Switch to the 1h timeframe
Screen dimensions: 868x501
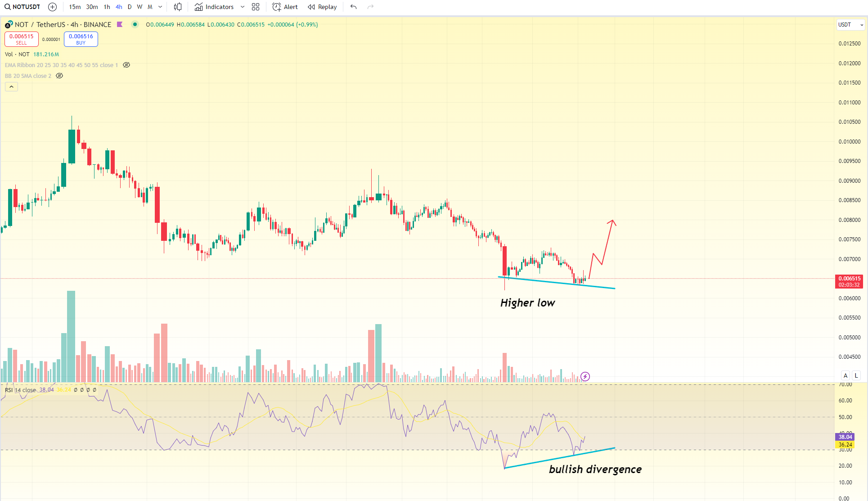[x=107, y=7]
